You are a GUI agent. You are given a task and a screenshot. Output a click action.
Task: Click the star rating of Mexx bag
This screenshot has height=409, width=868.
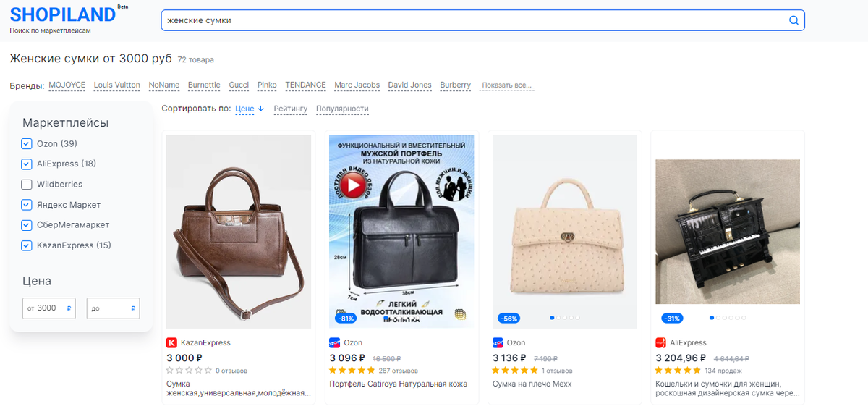click(516, 371)
